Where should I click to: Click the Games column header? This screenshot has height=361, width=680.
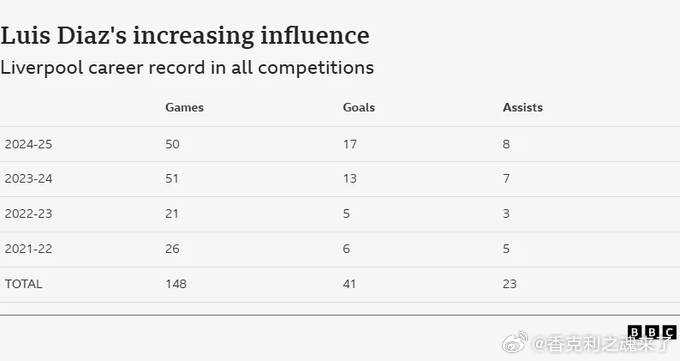184,107
